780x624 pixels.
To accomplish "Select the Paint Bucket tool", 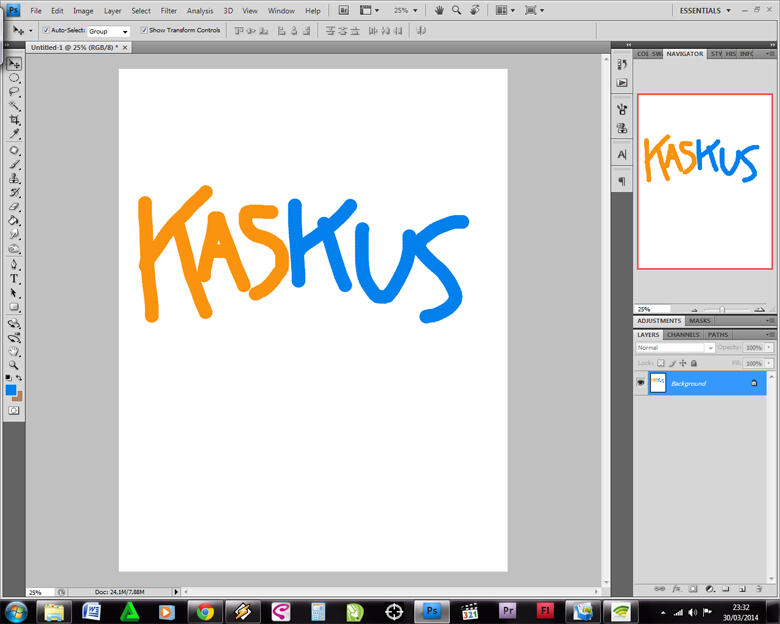I will pos(14,220).
